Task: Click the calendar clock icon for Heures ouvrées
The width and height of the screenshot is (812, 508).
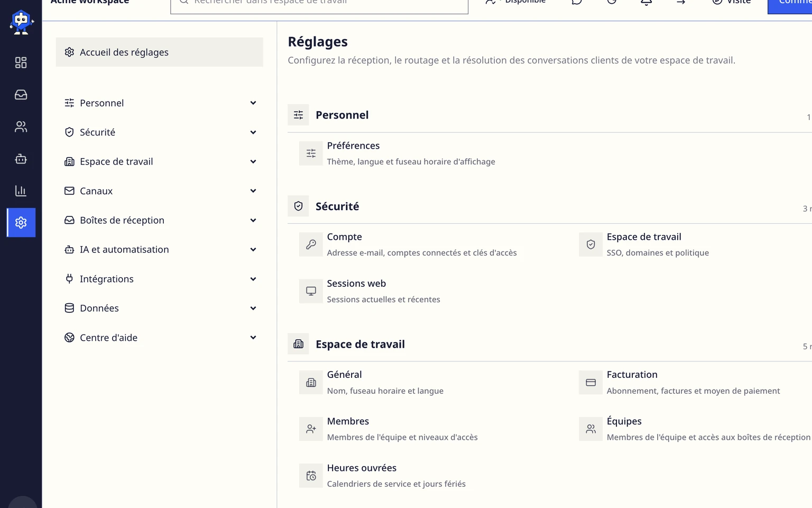Action: [x=311, y=476]
